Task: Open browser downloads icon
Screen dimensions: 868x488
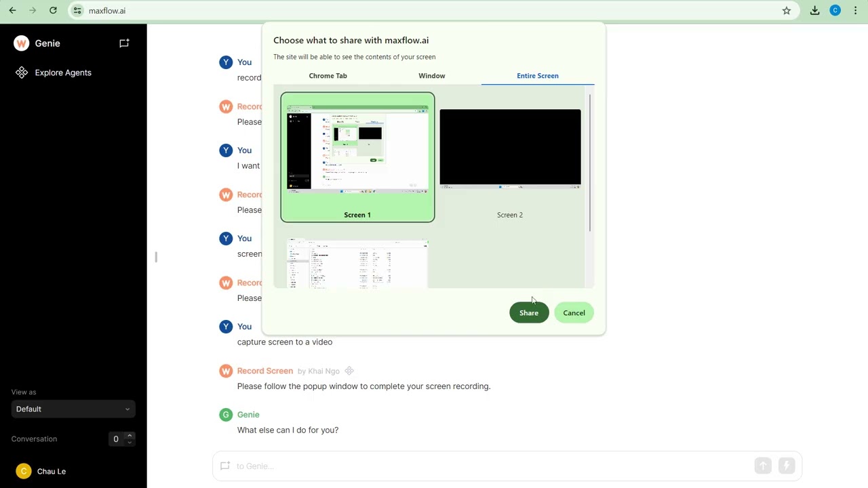Action: [x=815, y=11]
